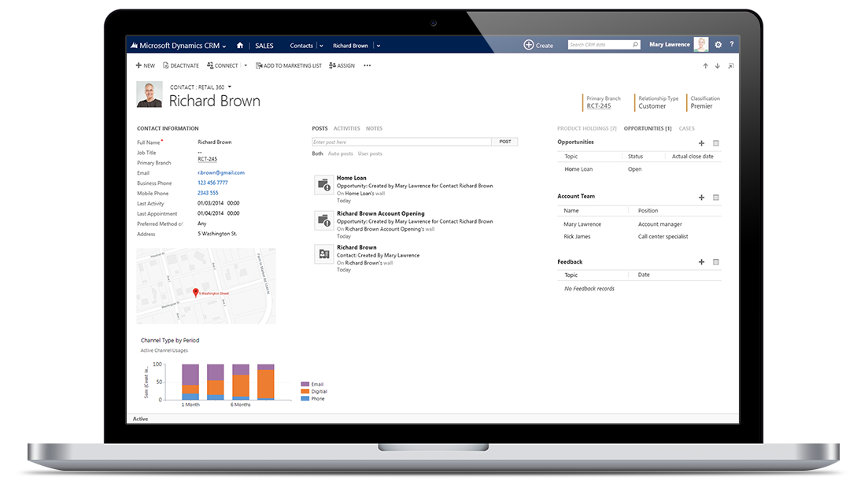Filter posts by User posts
868x488 pixels.
pyautogui.click(x=370, y=153)
